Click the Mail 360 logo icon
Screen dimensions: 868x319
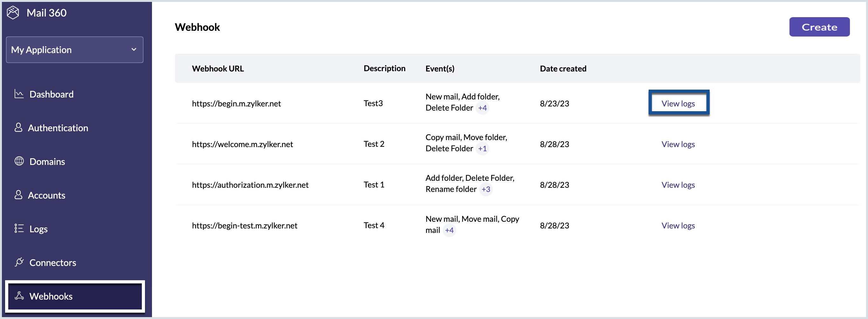(x=13, y=13)
